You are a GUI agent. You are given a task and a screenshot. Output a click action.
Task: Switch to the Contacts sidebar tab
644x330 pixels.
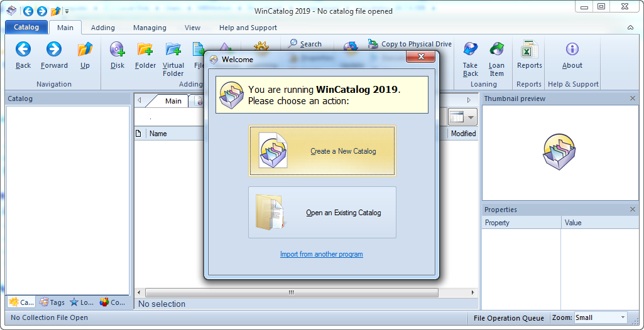point(112,302)
